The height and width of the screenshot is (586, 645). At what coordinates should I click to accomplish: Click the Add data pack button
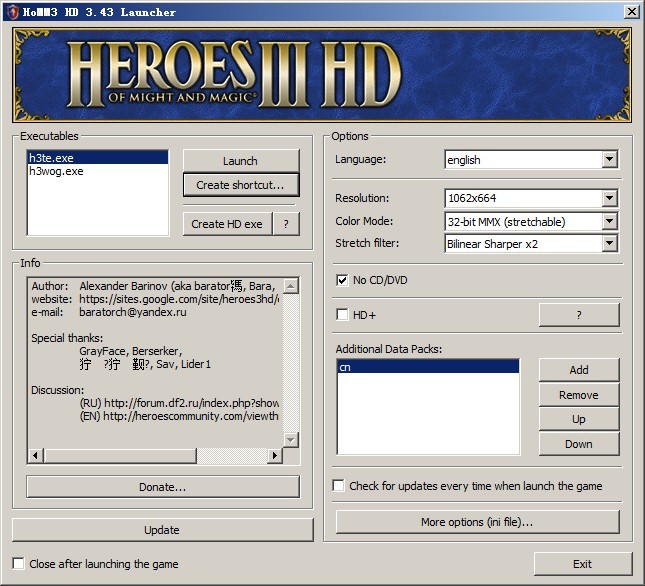pyautogui.click(x=579, y=370)
